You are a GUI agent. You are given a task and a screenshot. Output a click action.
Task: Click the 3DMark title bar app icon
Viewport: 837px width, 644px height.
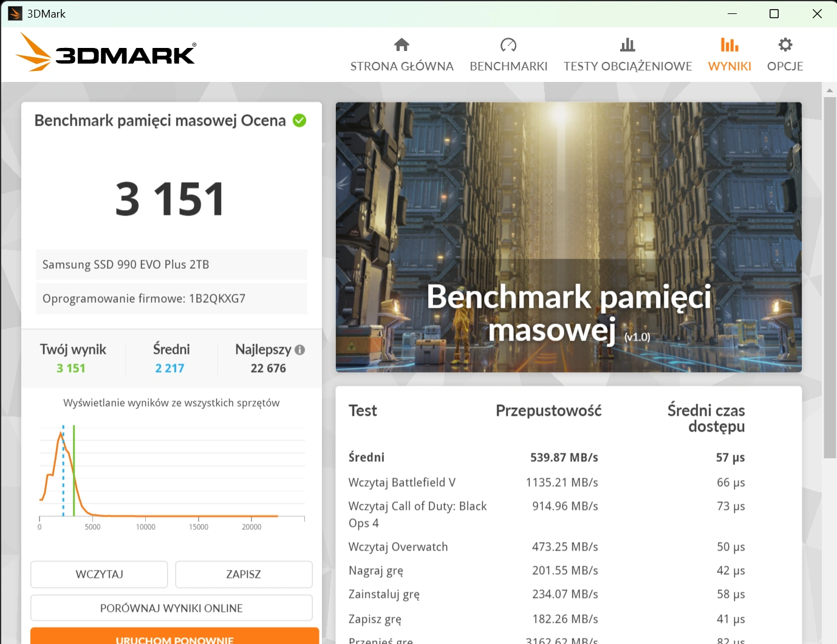(15, 13)
